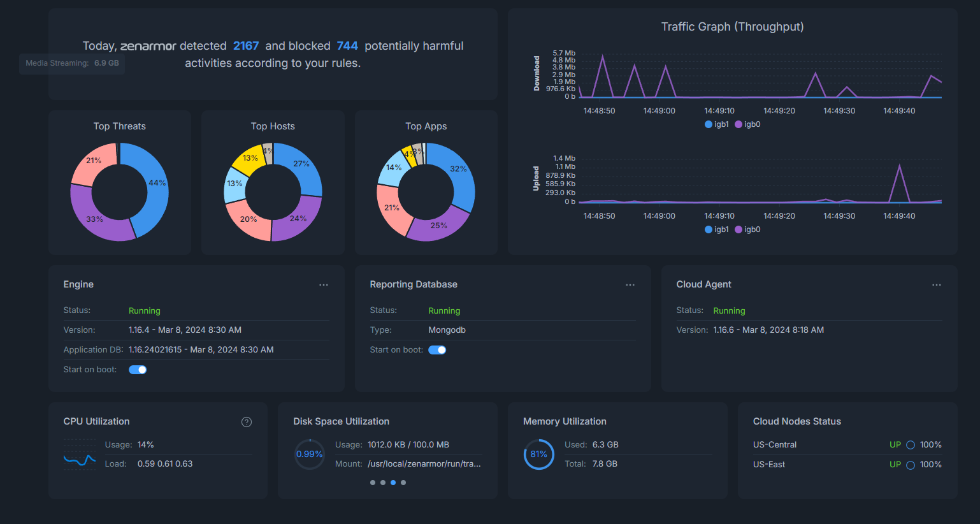Image resolution: width=980 pixels, height=524 pixels.
Task: Click the 27% blue slice in Top Hosts
Action: (302, 164)
